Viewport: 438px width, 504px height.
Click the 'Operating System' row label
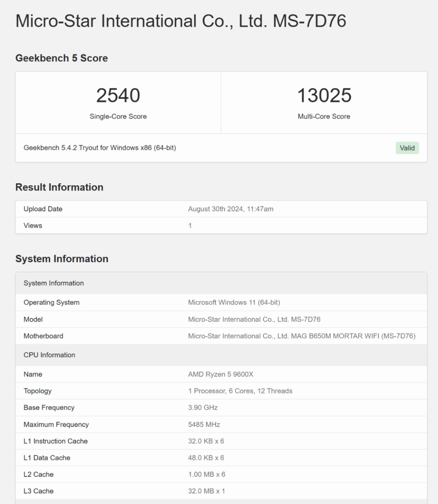[52, 302]
